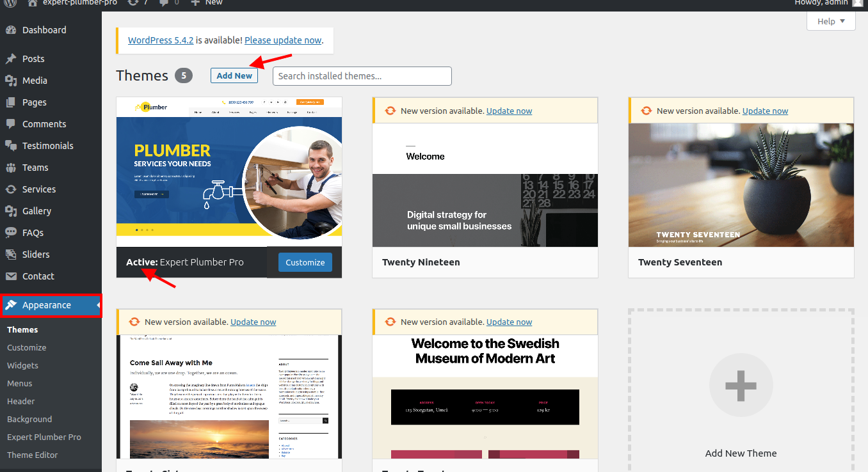This screenshot has height=472, width=868.
Task: Click the Services sidebar icon
Action: point(11,189)
